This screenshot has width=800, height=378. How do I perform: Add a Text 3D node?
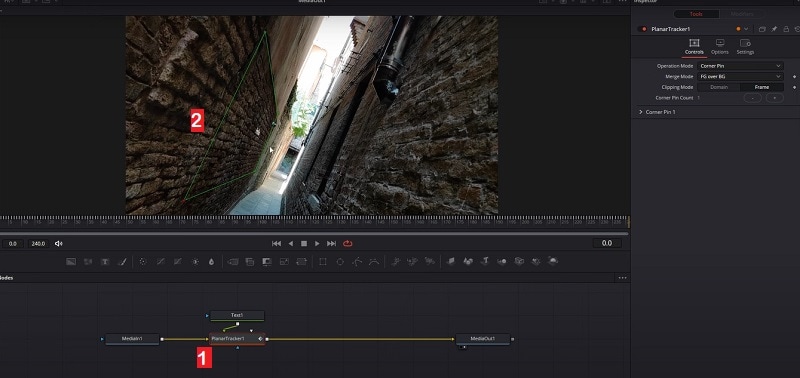tap(485, 261)
